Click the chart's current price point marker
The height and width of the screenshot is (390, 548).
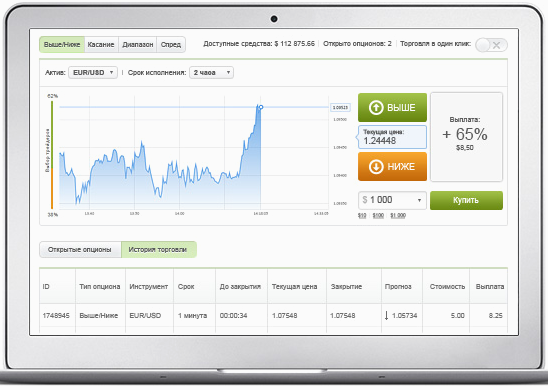click(x=261, y=107)
